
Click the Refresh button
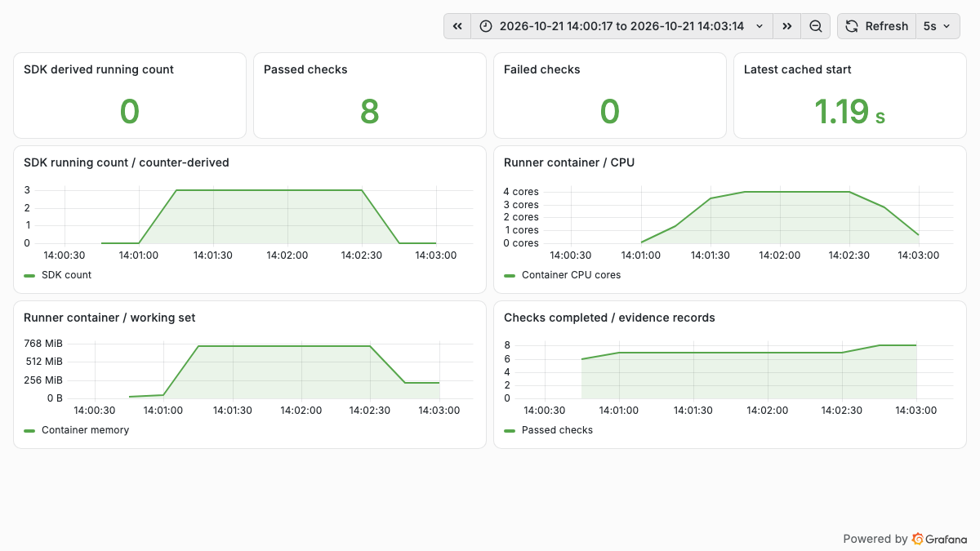[x=876, y=26]
